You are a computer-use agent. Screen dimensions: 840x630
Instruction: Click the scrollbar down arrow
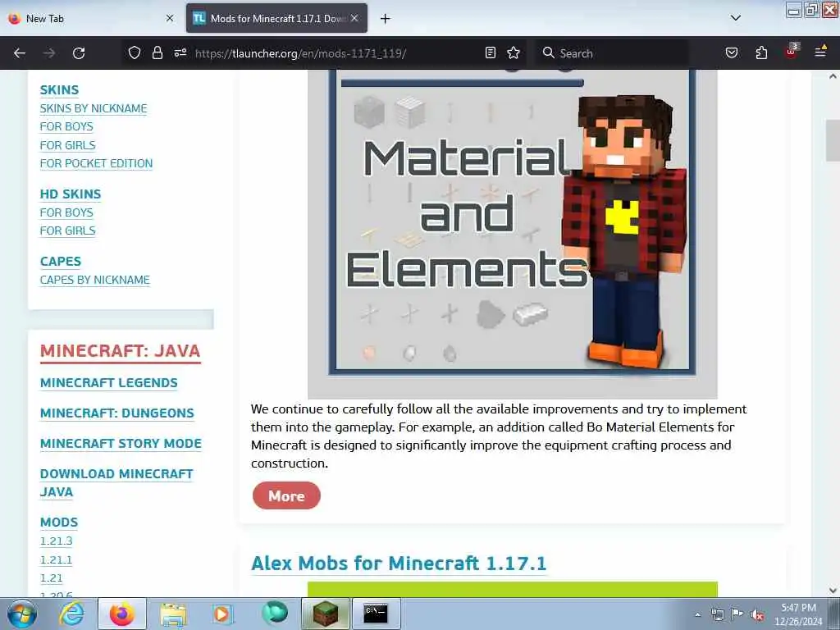(833, 591)
